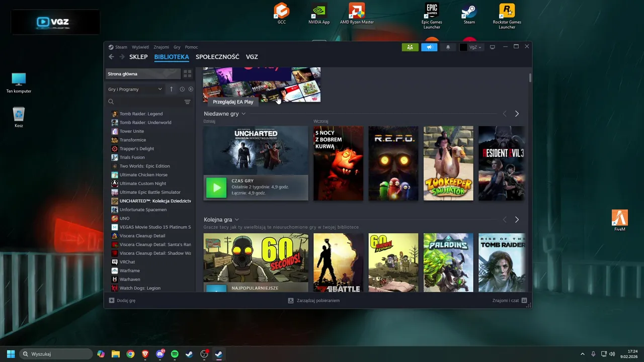Viewport: 644px width, 362px height.
Task: Click Dodaj grę link
Action: (x=126, y=300)
